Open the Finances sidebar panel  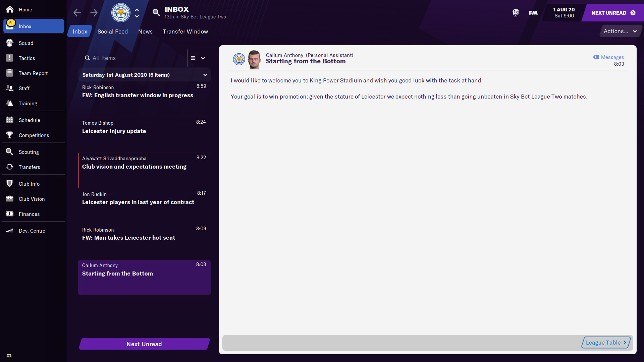point(28,214)
